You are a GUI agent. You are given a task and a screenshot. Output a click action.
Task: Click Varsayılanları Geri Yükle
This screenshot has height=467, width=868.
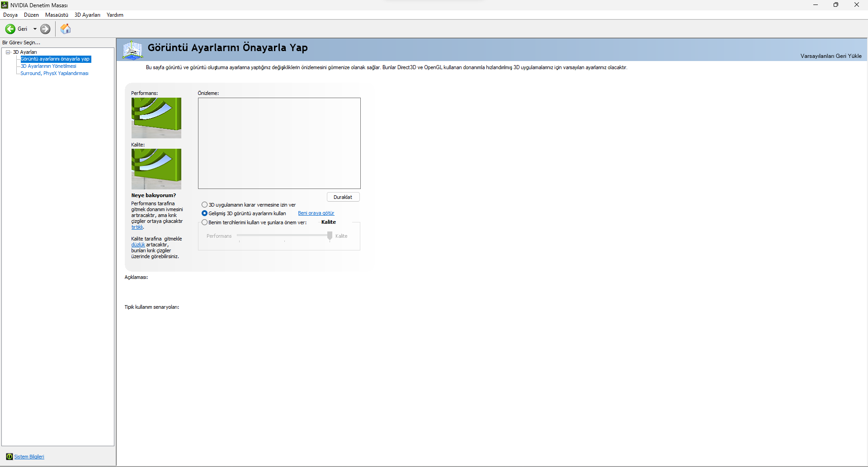click(831, 56)
